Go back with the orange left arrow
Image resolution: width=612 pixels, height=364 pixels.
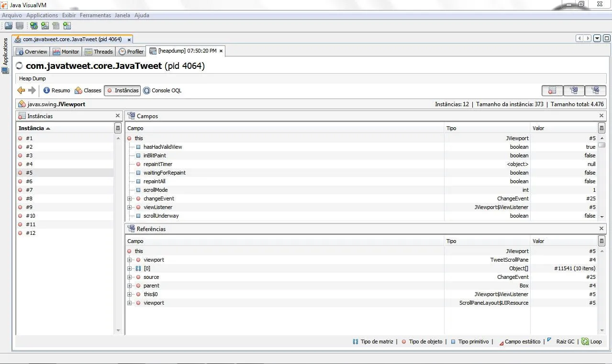point(21,90)
